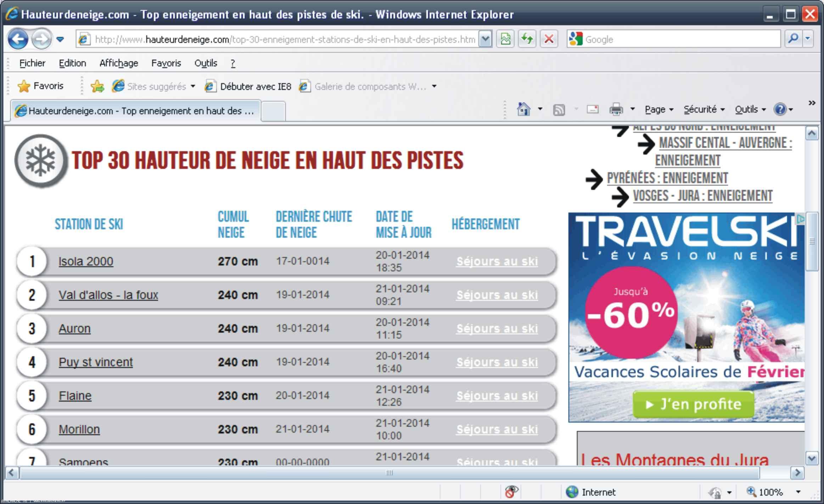The image size is (824, 504).
Task: Click the horizontal scrollbar thumb
Action: pos(389,472)
